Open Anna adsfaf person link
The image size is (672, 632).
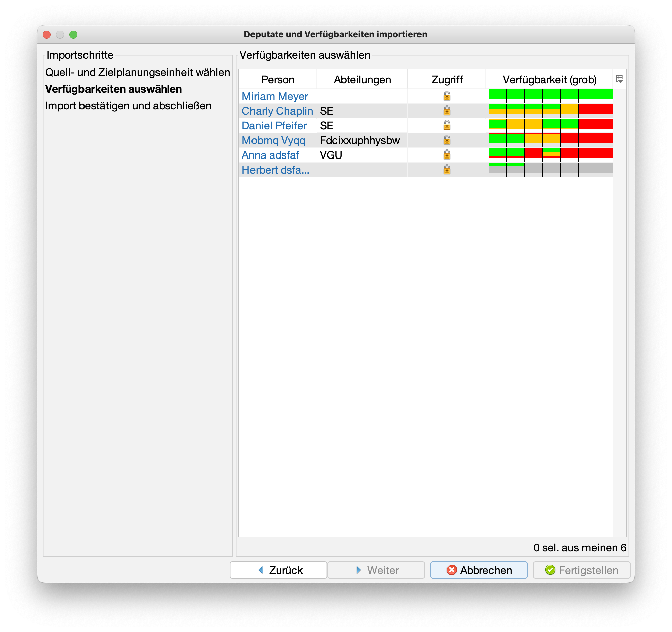point(270,155)
